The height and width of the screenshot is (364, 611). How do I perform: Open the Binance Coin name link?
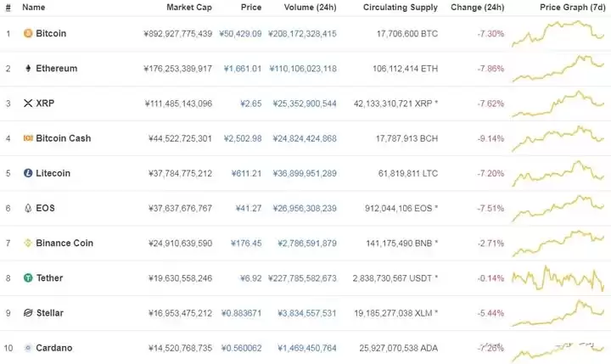[64, 243]
